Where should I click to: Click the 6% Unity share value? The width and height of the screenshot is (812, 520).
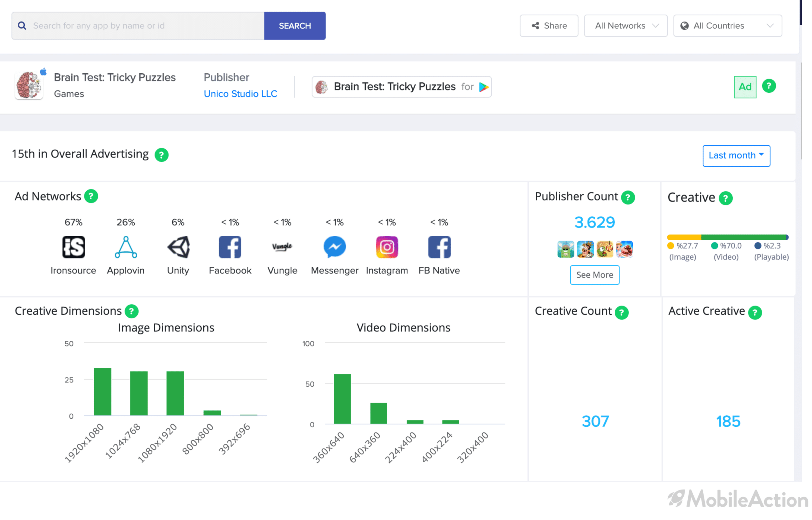[178, 222]
